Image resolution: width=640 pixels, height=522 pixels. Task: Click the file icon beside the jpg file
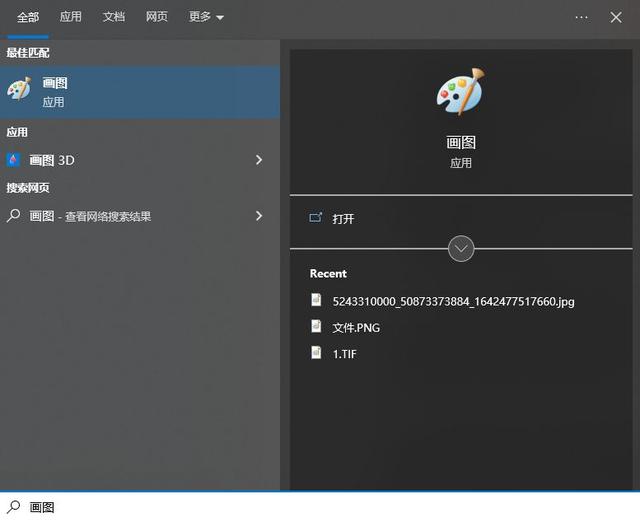coord(316,300)
